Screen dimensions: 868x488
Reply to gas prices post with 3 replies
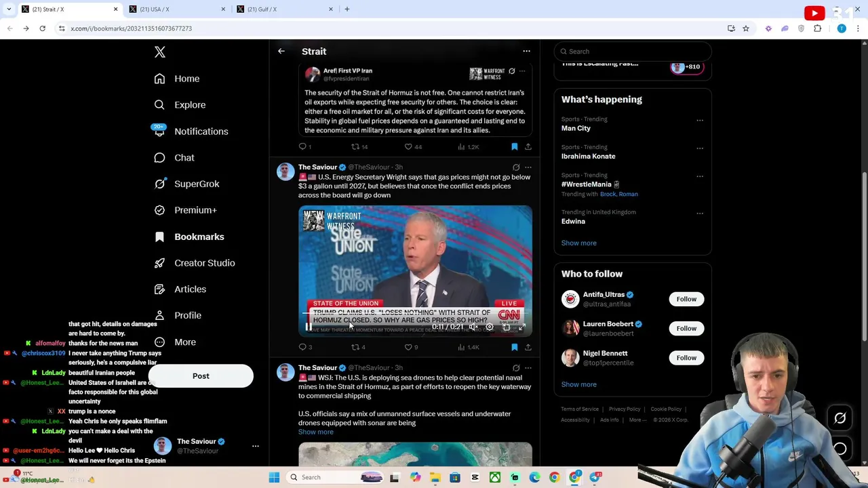coord(305,347)
